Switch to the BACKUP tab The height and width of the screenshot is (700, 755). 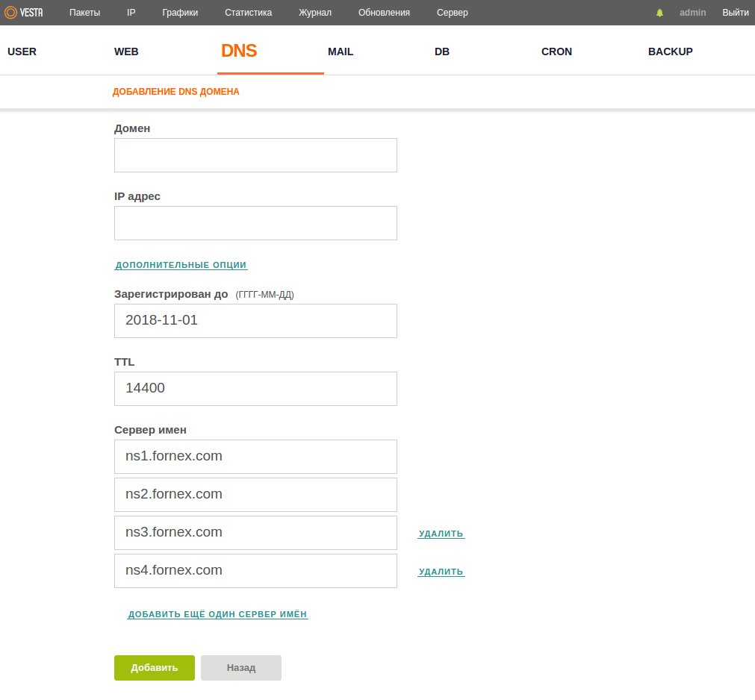pos(671,51)
